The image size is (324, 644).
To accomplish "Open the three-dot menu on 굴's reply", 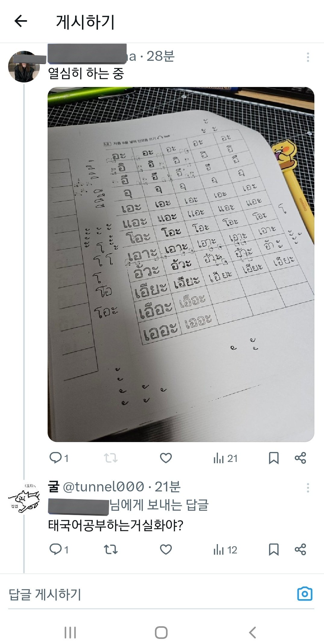I will tap(308, 488).
